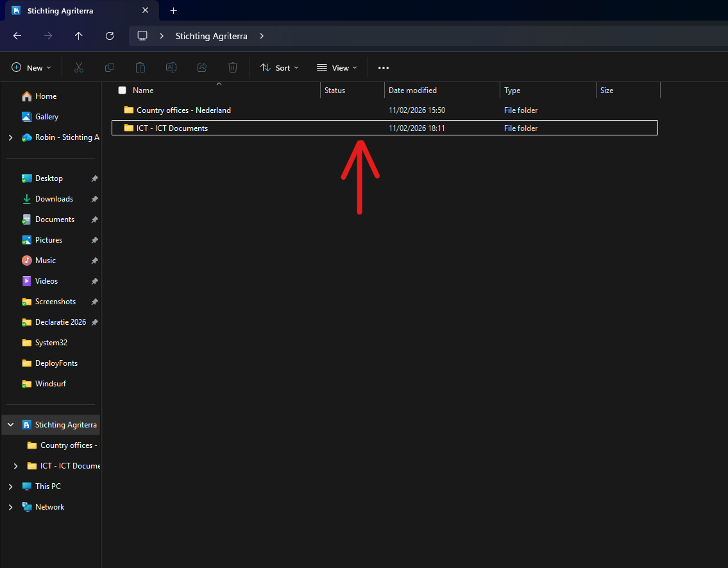Image resolution: width=728 pixels, height=568 pixels.
Task: Click the pin icon beside Screenshots
Action: [95, 302]
